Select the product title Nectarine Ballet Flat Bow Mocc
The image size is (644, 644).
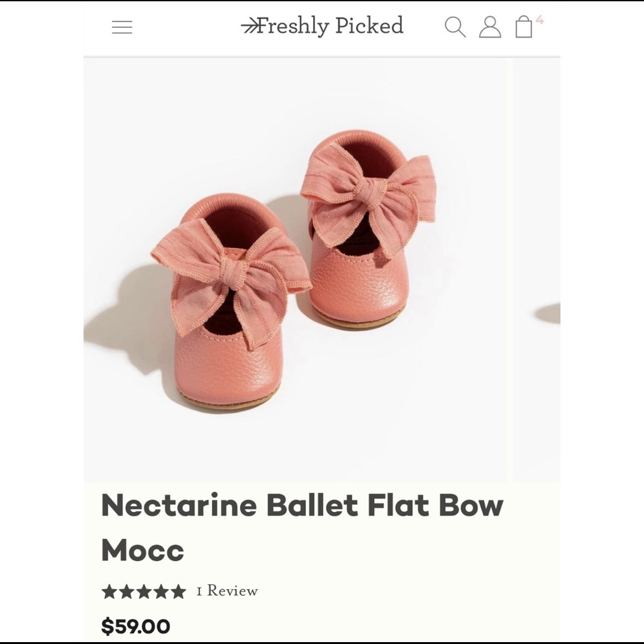tap(303, 506)
